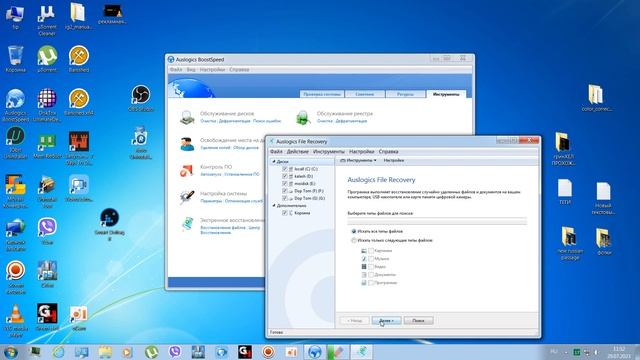640x360 pixels.
Task: Open the Справка menu in File Recovery
Action: pos(388,152)
